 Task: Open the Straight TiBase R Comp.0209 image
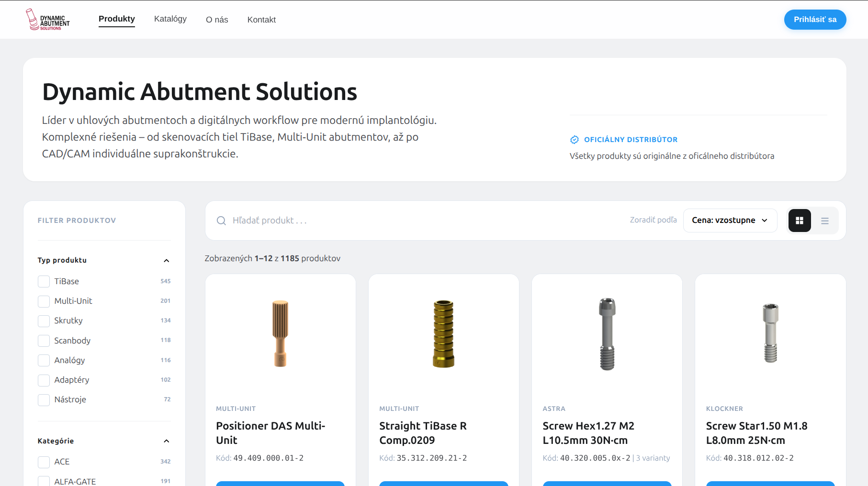(444, 333)
